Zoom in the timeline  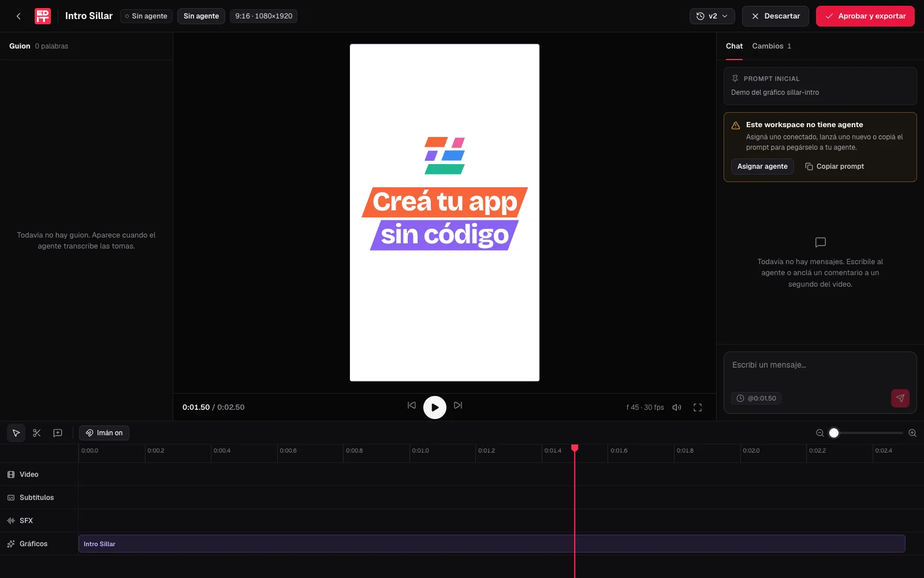coord(912,433)
